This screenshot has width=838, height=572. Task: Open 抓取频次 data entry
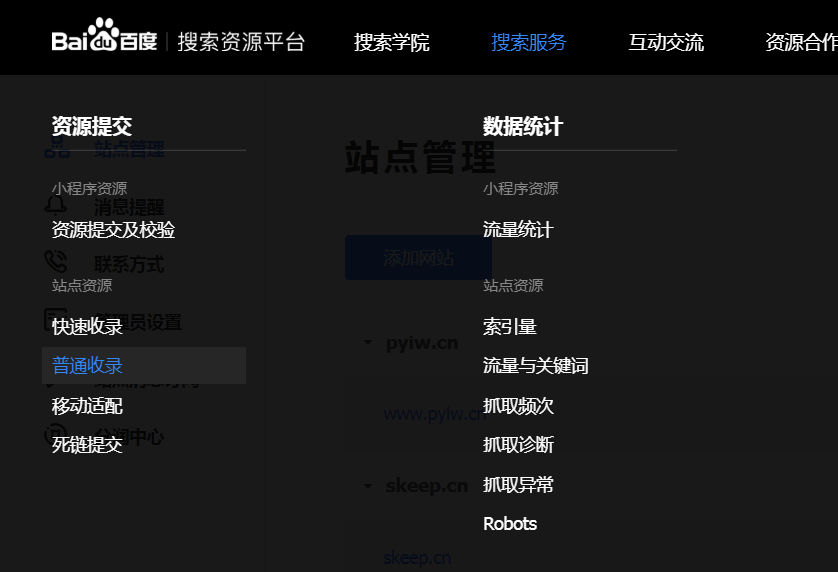pos(518,406)
